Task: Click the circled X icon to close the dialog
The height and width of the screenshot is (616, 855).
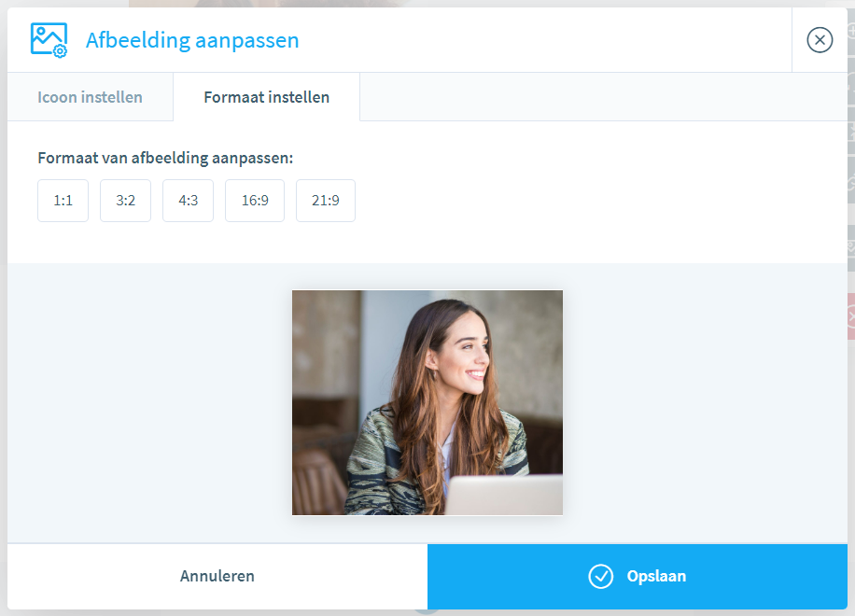Action: click(820, 40)
